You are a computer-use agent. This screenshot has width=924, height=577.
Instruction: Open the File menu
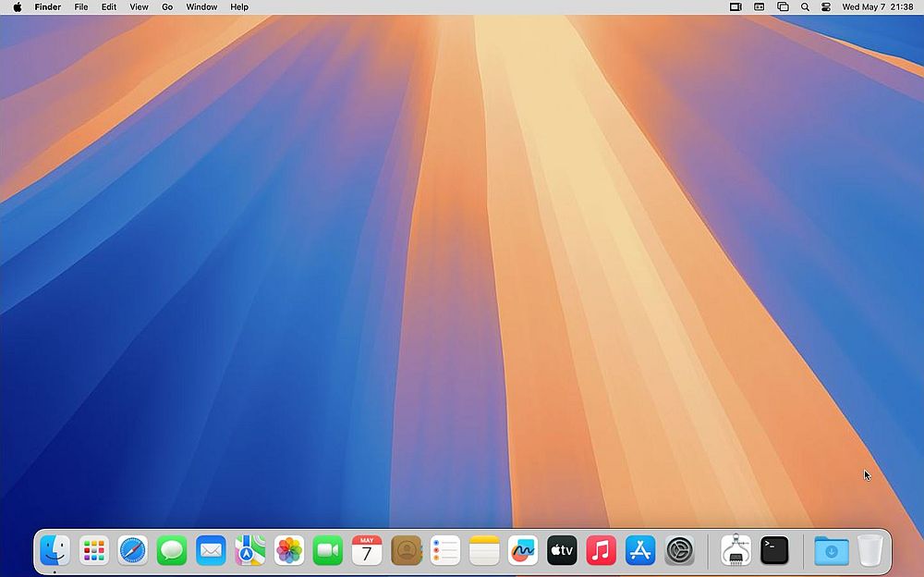coord(81,7)
